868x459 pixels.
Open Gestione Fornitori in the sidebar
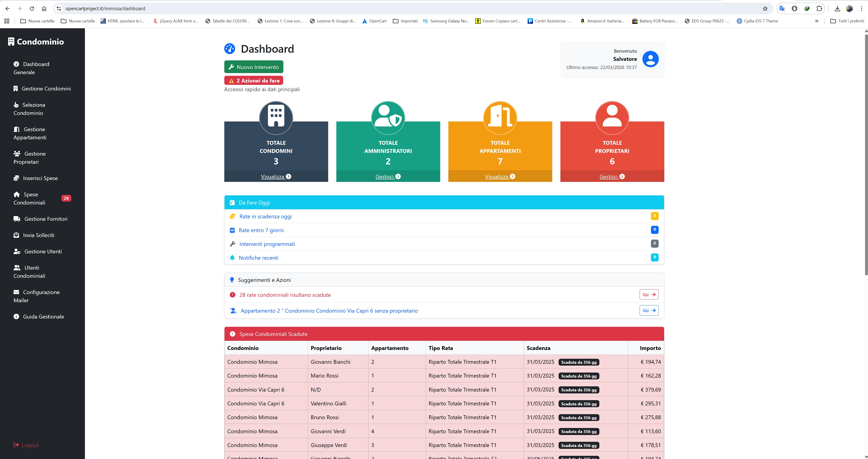click(x=45, y=219)
